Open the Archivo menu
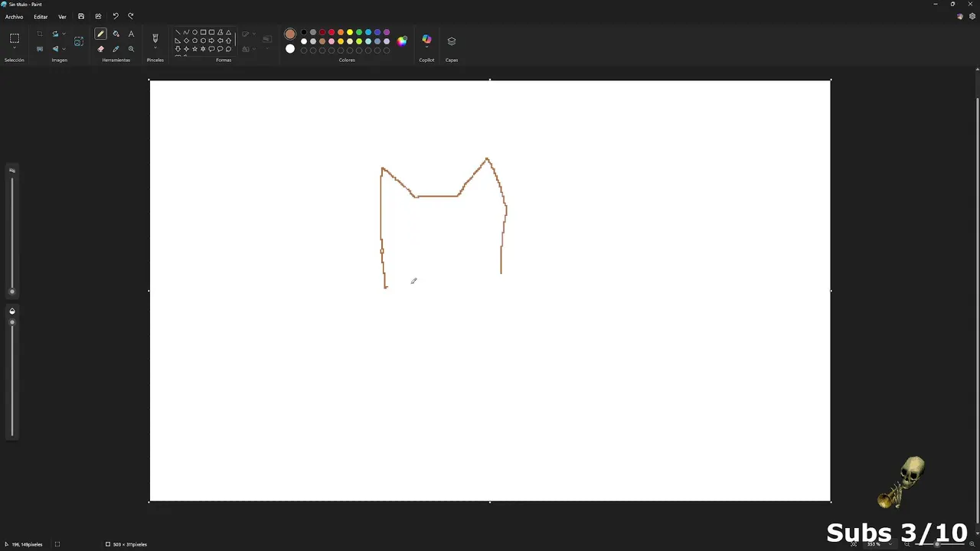This screenshot has width=980, height=551. (14, 17)
